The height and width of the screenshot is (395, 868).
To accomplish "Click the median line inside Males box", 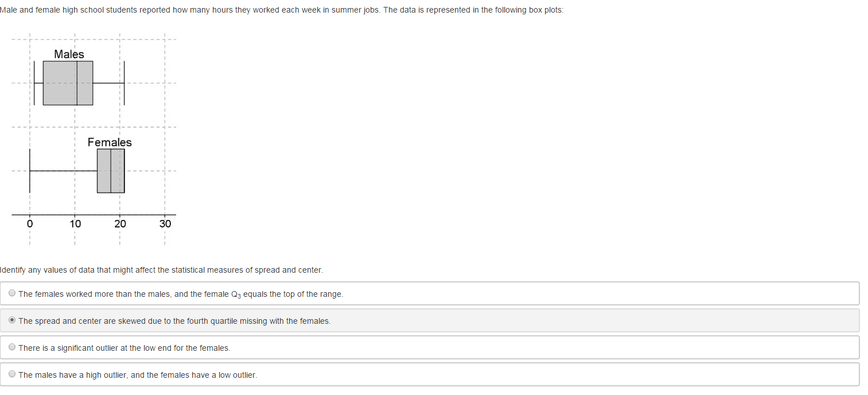I will [x=77, y=83].
